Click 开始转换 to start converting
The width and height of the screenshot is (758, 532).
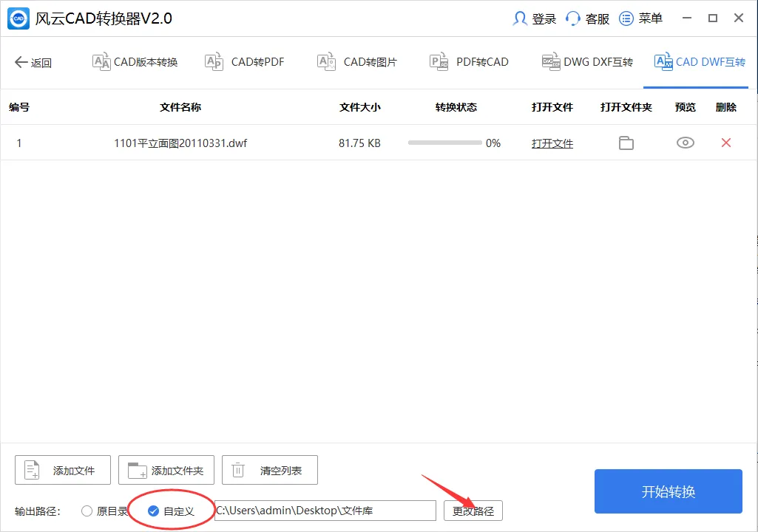tap(667, 491)
